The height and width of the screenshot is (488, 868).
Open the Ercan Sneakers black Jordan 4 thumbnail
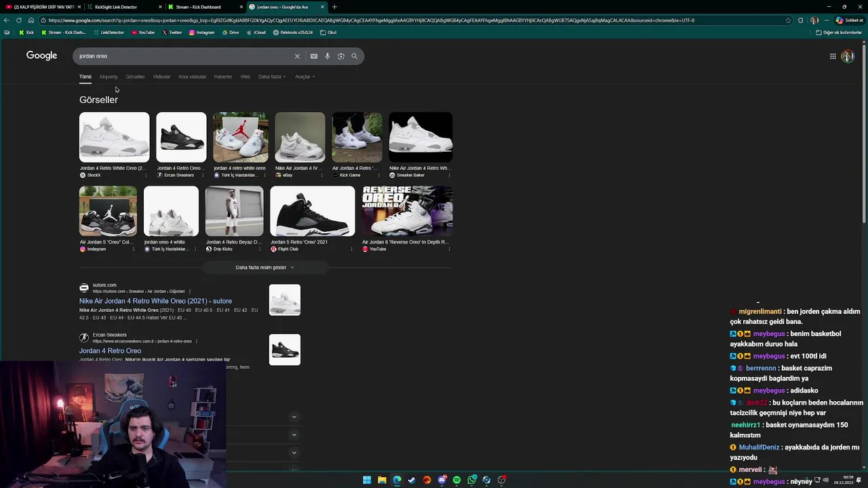click(x=181, y=138)
